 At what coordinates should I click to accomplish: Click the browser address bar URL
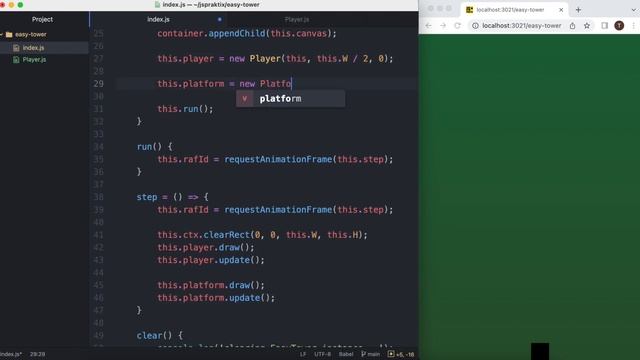[x=522, y=25]
